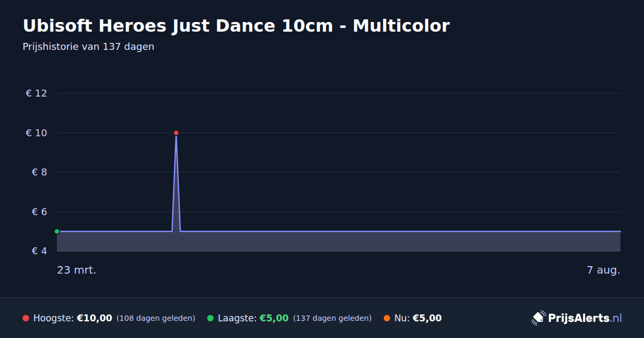
Task: Click the Nu €5,00 current price
Action: coord(427,318)
